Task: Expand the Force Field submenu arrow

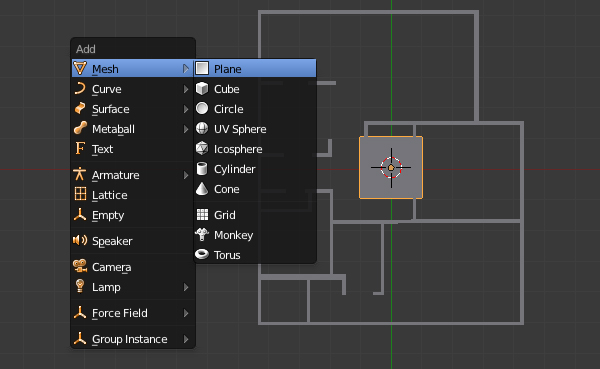Action: click(x=186, y=313)
